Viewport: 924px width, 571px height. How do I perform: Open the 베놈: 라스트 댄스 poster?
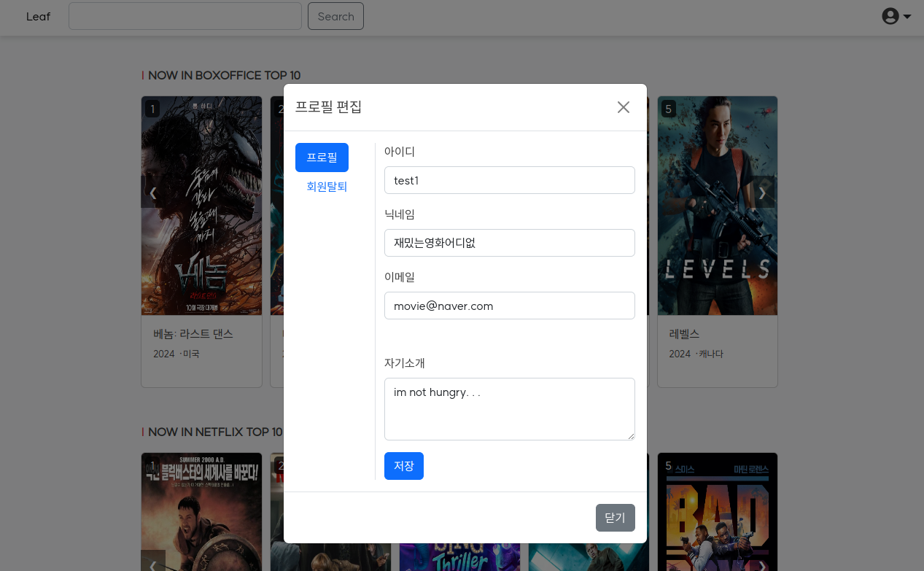coord(201,206)
